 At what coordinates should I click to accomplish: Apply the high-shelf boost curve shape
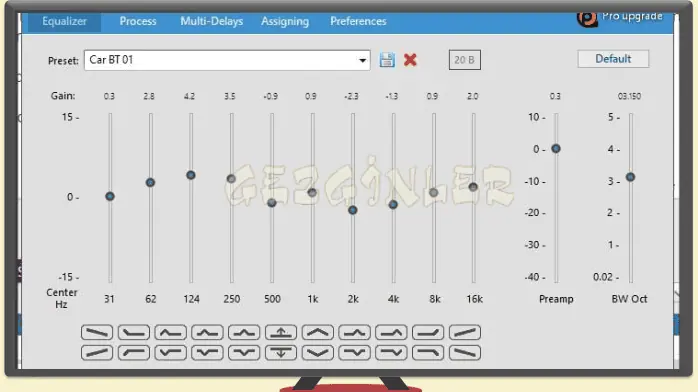(428, 332)
